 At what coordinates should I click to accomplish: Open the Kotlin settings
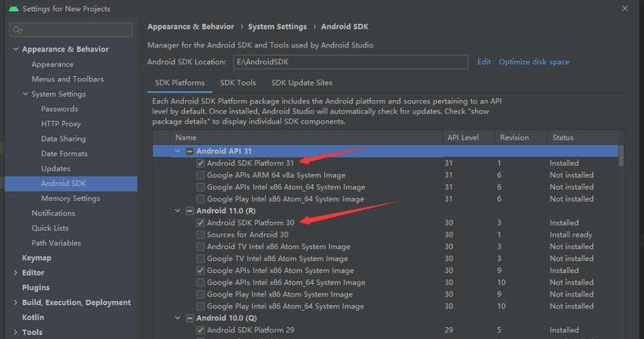click(x=33, y=317)
